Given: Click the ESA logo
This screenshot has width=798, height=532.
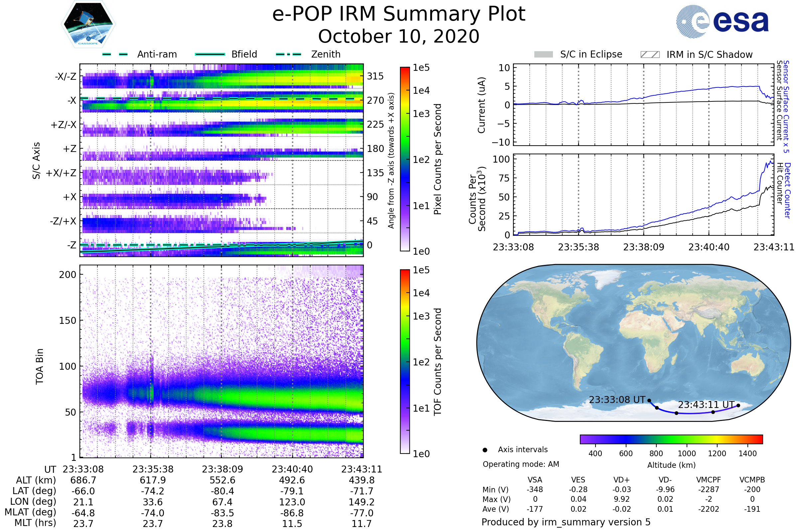Looking at the screenshot, I should (x=722, y=21).
